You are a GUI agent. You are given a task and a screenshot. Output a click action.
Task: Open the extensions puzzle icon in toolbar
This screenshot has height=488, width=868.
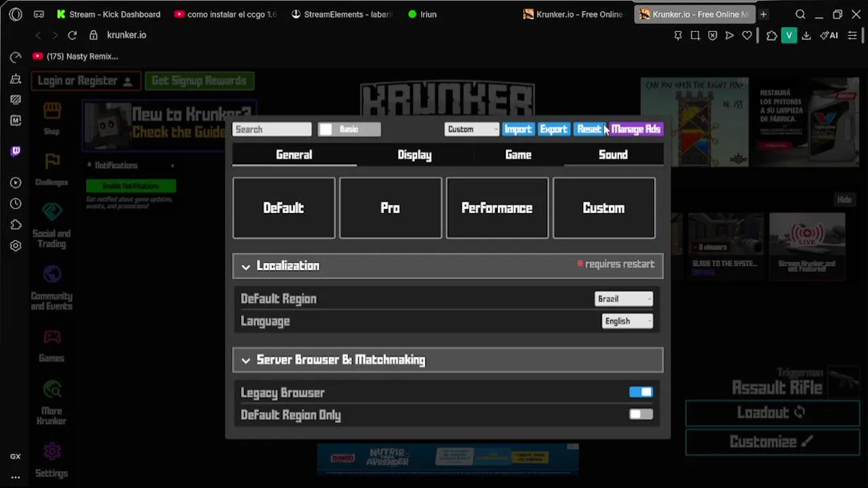(x=772, y=35)
